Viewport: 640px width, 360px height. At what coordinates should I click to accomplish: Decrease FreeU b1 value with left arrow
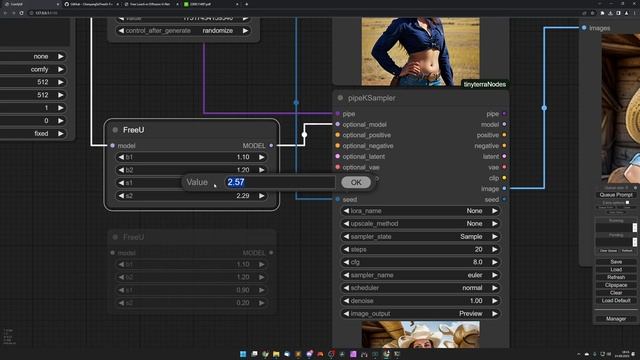121,157
